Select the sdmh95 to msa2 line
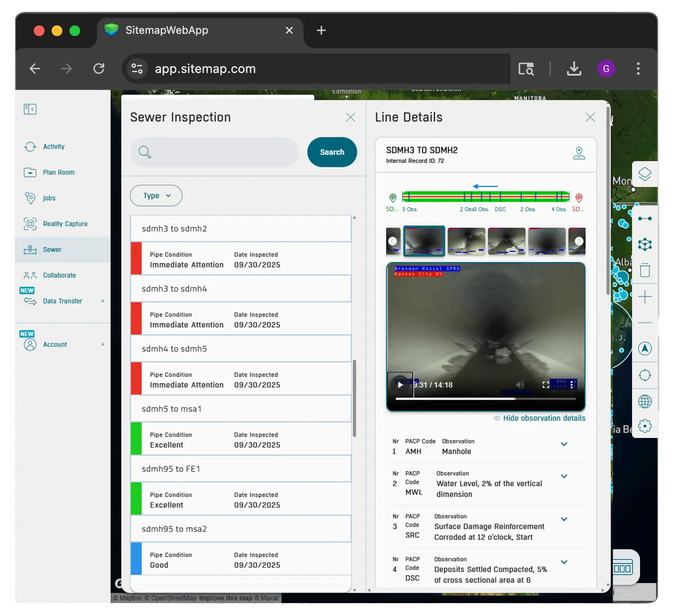This screenshot has width=673, height=616. [241, 529]
